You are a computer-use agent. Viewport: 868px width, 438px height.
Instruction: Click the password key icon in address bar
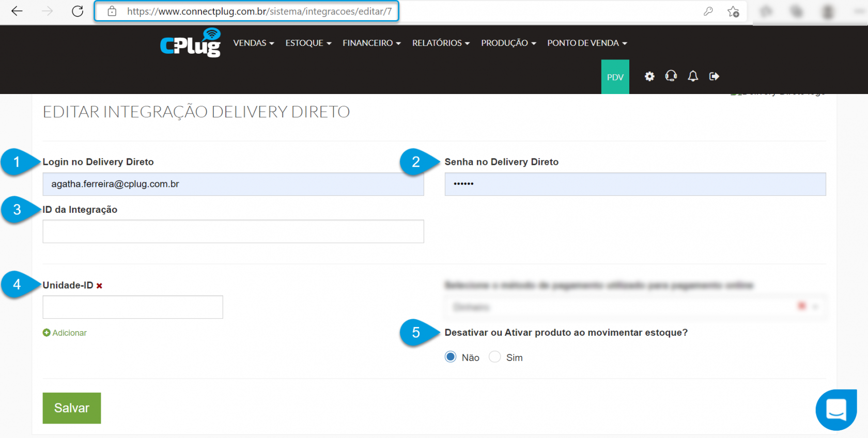pyautogui.click(x=708, y=11)
